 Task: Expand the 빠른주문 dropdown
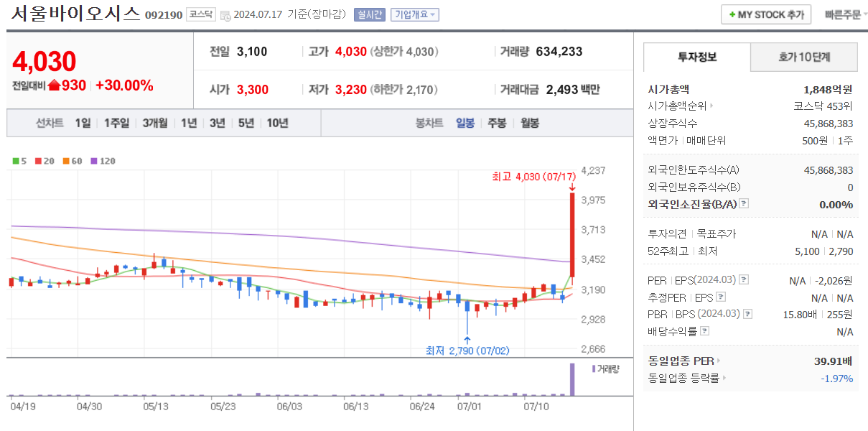(846, 15)
